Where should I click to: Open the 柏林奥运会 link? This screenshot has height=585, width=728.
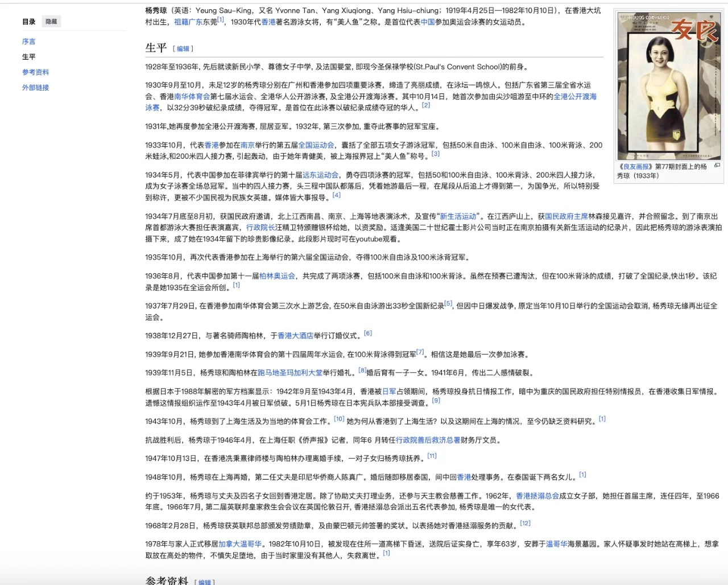click(277, 276)
